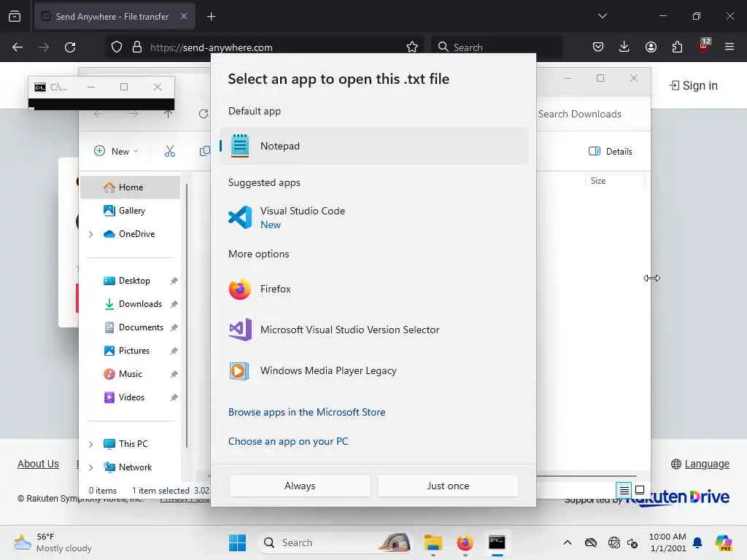Open Firefox account icon

[651, 47]
